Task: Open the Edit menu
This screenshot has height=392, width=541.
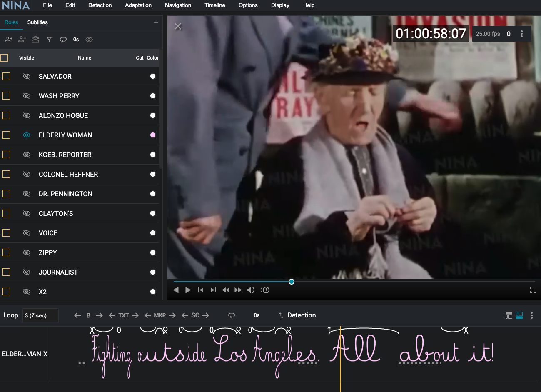Action: [x=70, y=5]
